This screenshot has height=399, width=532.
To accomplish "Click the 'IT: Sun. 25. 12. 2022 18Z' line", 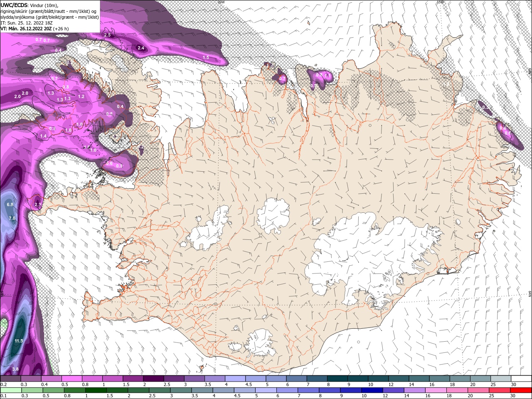I will point(26,23).
